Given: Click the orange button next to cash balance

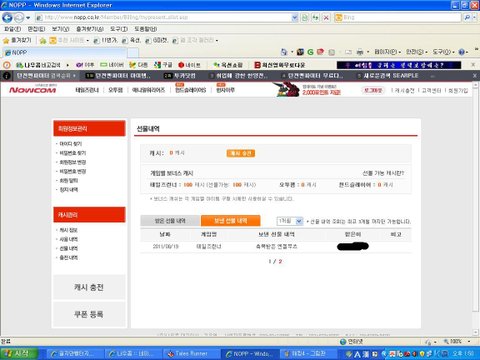Looking at the screenshot, I should pyautogui.click(x=241, y=153).
